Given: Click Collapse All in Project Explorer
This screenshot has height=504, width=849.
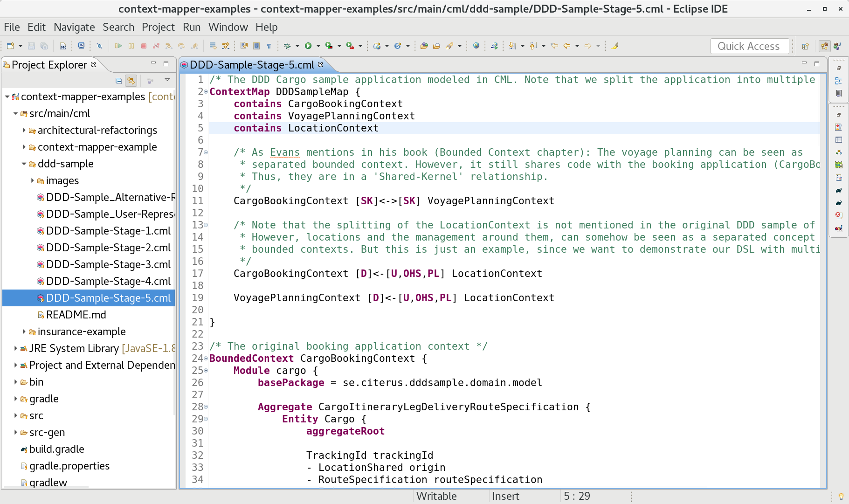Looking at the screenshot, I should click(119, 81).
